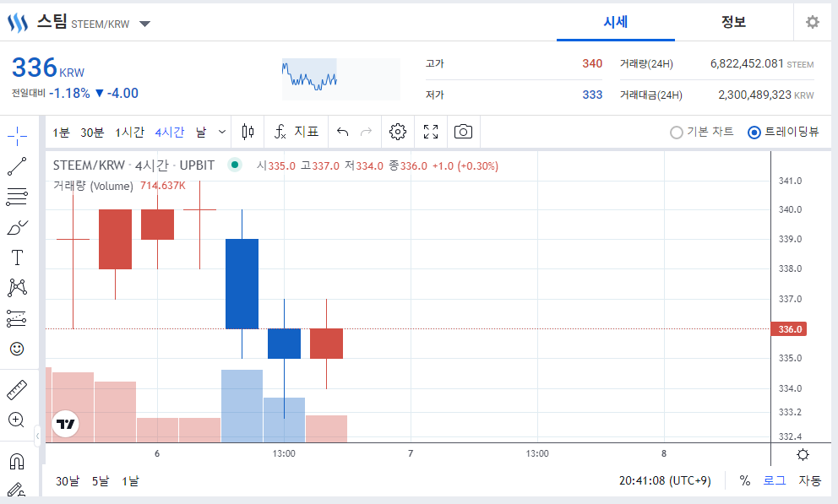Select the 30분 interval
The height and width of the screenshot is (504, 838).
[92, 132]
